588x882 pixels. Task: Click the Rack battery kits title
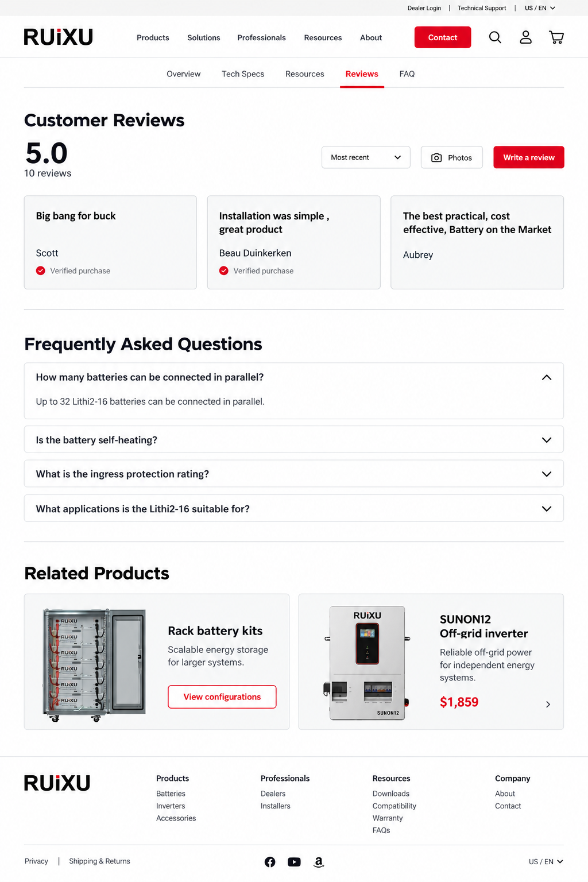215,630
